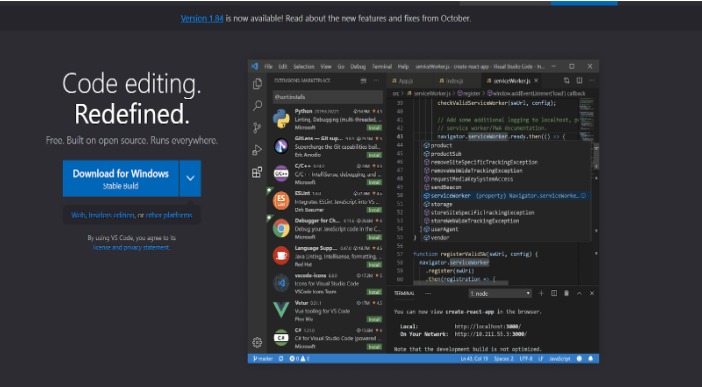The image size is (702, 387).
Task: Open the View menu
Action: click(326, 66)
